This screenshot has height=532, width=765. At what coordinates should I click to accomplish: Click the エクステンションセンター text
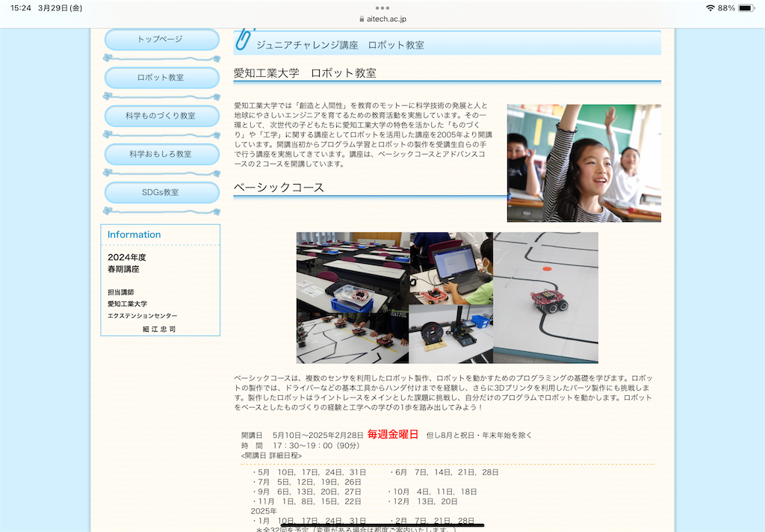pyautogui.click(x=143, y=316)
